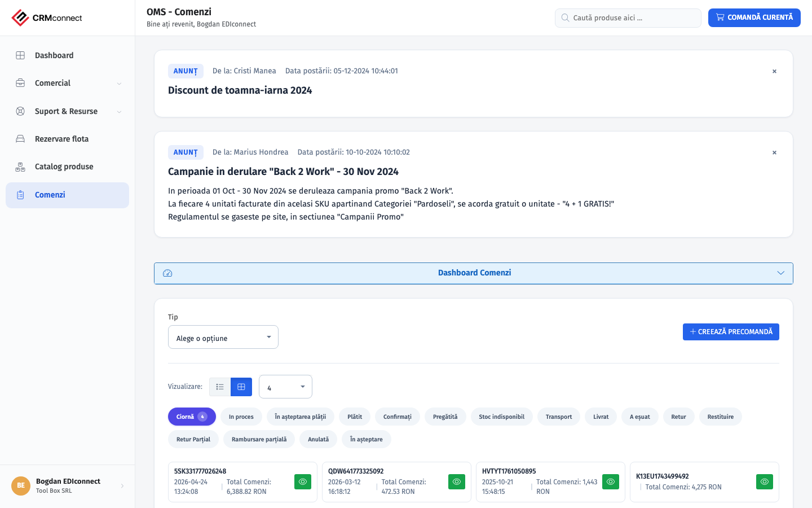Viewport: 812px width, 508px height.
Task: Open the COMANDĂ CURENTĂ cart
Action: (754, 17)
